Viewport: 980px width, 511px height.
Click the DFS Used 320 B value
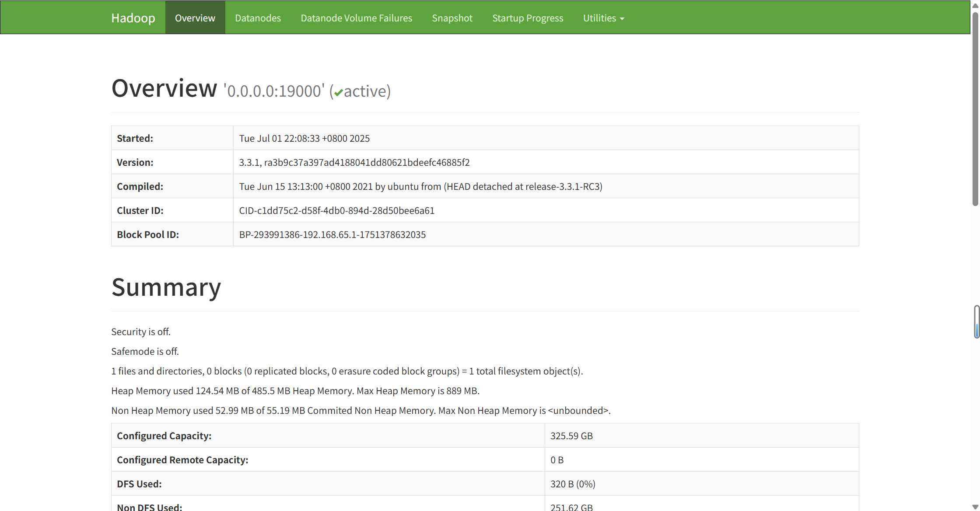pyautogui.click(x=573, y=484)
